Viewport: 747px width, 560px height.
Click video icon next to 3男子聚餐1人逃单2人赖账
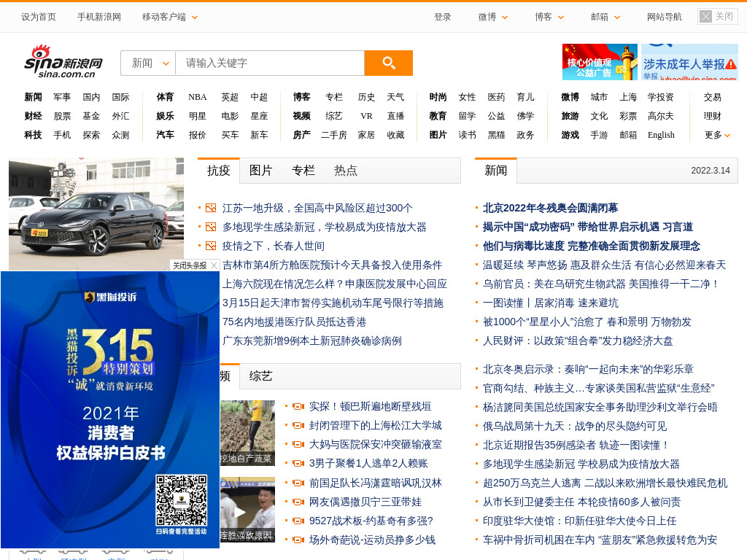click(298, 463)
